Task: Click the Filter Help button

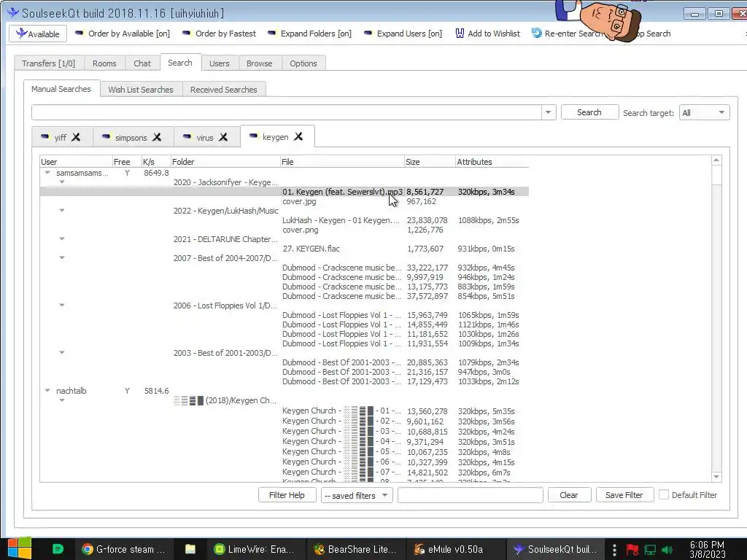Action: click(287, 495)
